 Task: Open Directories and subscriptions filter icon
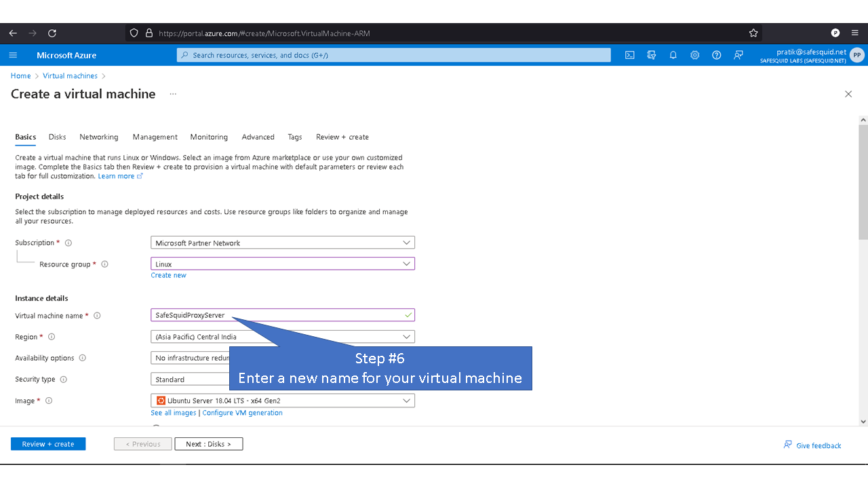[651, 55]
